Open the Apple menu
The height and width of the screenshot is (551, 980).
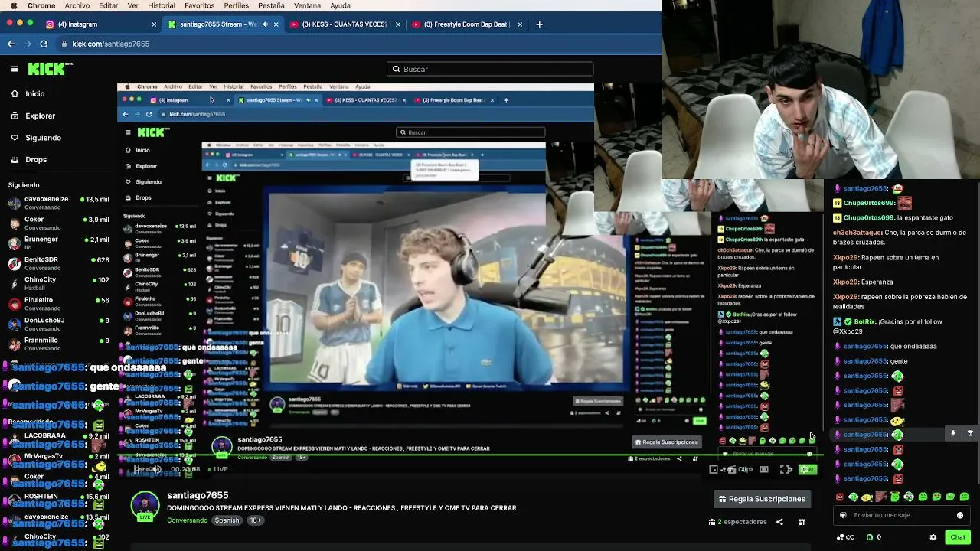coord(14,5)
